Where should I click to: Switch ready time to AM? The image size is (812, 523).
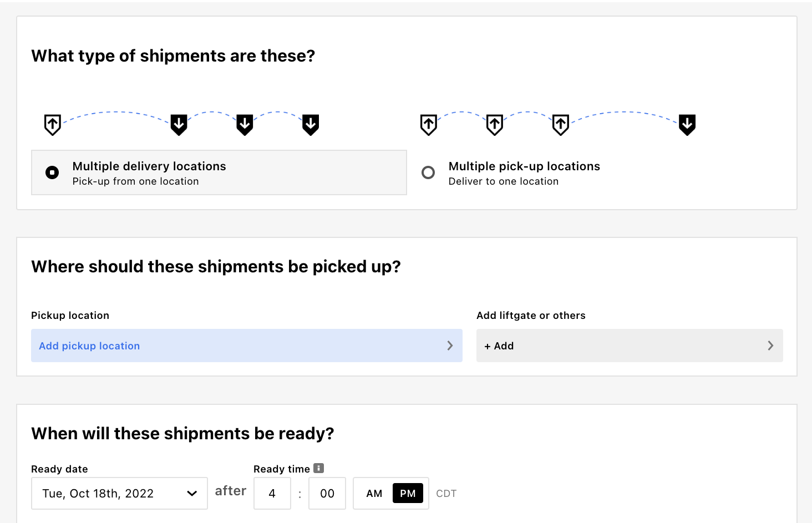click(x=374, y=494)
